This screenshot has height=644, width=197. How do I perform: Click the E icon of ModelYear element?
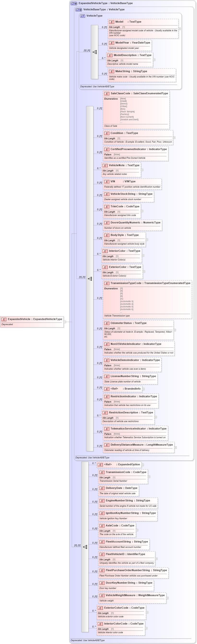tap(112, 43)
